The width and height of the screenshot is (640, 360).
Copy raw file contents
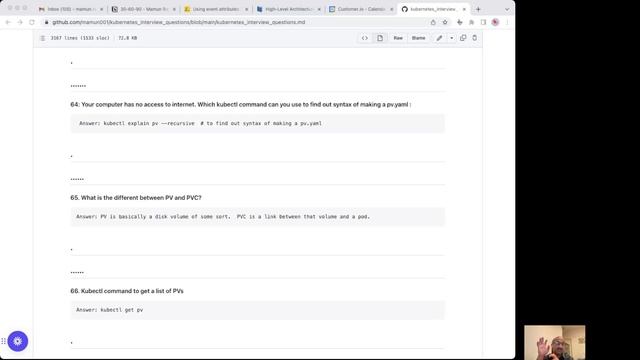pyautogui.click(x=463, y=38)
